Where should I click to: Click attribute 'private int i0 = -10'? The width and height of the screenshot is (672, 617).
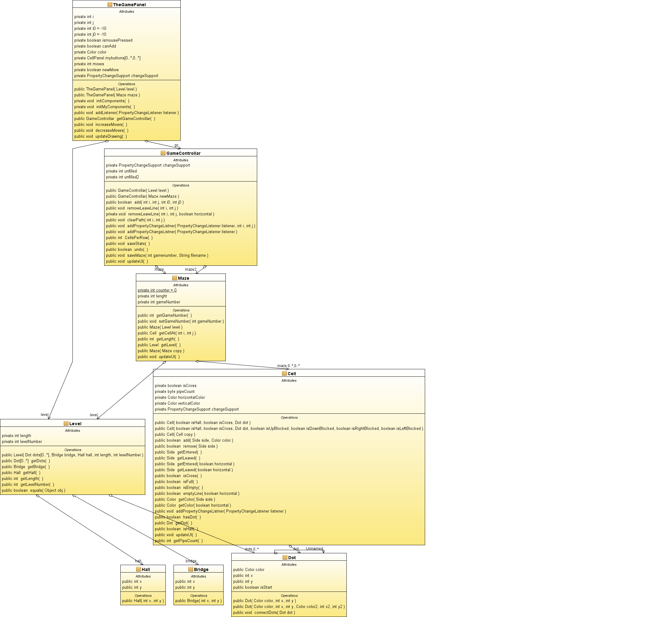pyautogui.click(x=90, y=29)
